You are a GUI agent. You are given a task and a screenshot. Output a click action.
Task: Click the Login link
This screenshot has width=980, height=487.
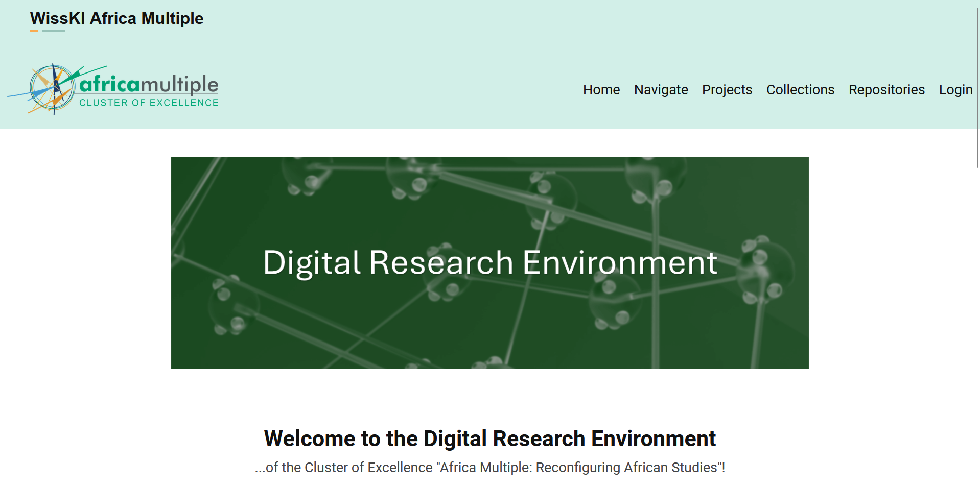(x=955, y=90)
